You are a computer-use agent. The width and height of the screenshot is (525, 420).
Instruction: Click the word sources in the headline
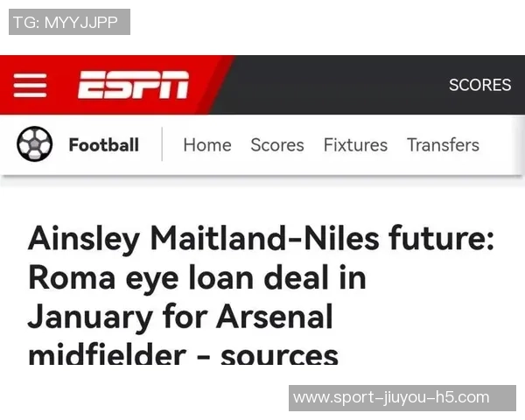[x=279, y=354]
